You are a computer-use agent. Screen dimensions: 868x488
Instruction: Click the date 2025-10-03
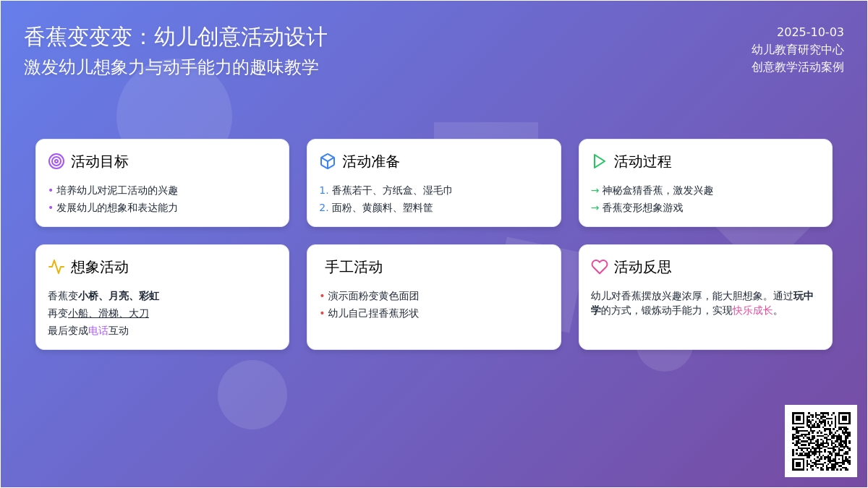(810, 32)
